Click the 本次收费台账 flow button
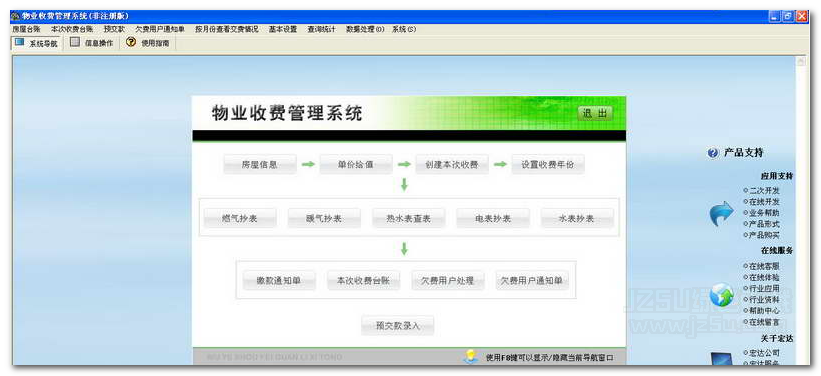Screen dimensions: 821x376 click(363, 281)
